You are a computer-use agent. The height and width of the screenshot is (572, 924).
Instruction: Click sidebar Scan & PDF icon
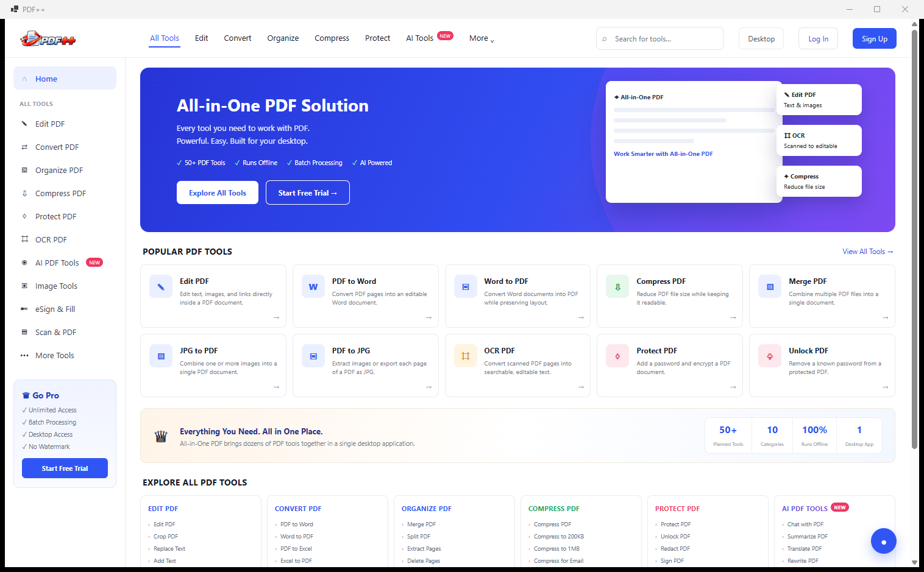pos(24,332)
